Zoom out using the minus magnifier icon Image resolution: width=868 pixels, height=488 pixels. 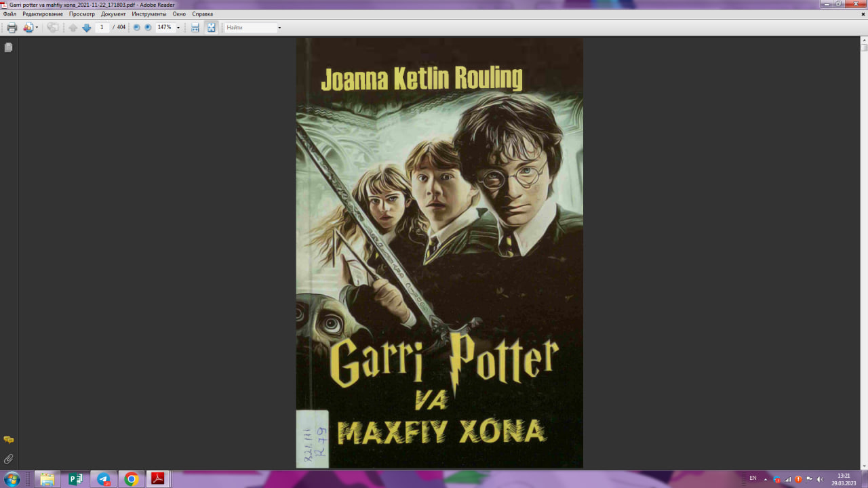136,27
